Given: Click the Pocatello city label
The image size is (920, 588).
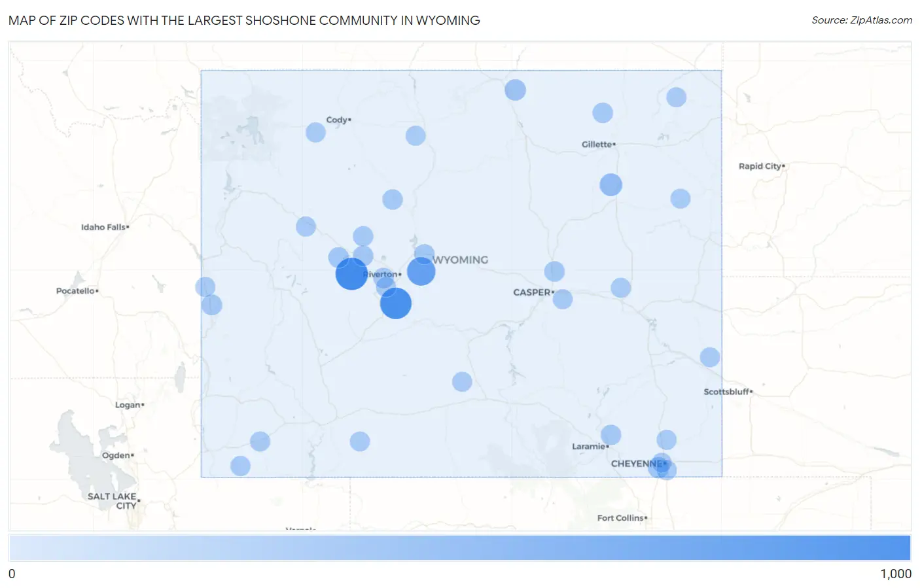Looking at the screenshot, I should 77,290.
